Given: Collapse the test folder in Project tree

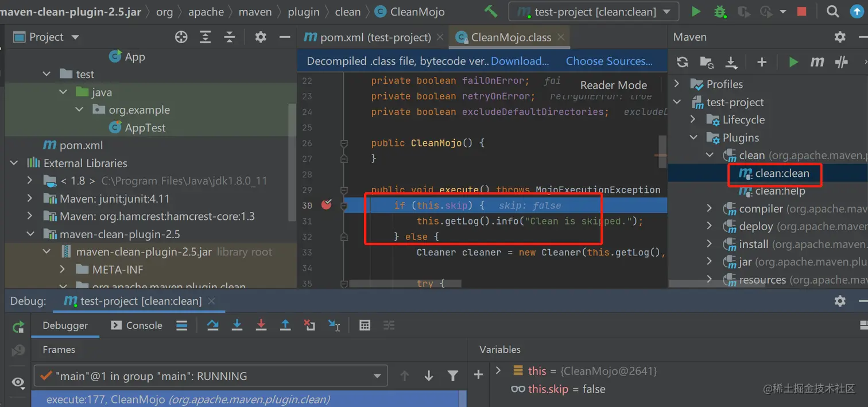Looking at the screenshot, I should (47, 75).
